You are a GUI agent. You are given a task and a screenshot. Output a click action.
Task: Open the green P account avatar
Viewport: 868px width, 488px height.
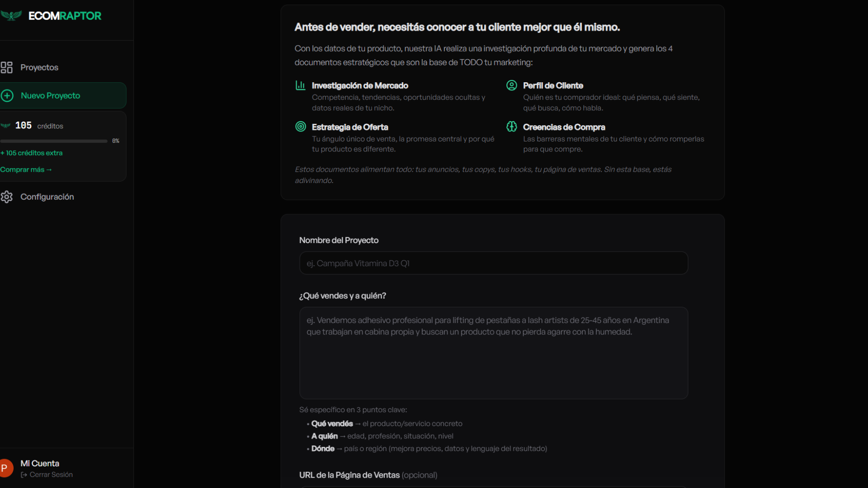coord(5,468)
